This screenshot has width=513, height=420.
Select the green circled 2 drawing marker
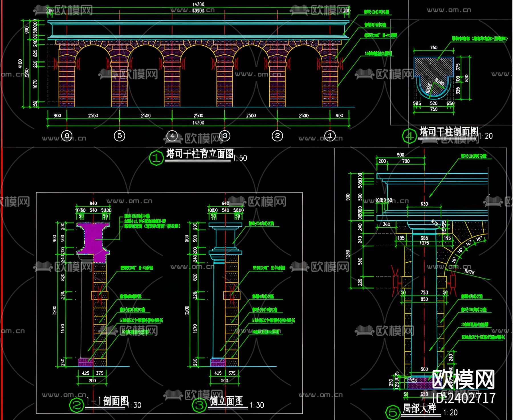click(x=76, y=405)
